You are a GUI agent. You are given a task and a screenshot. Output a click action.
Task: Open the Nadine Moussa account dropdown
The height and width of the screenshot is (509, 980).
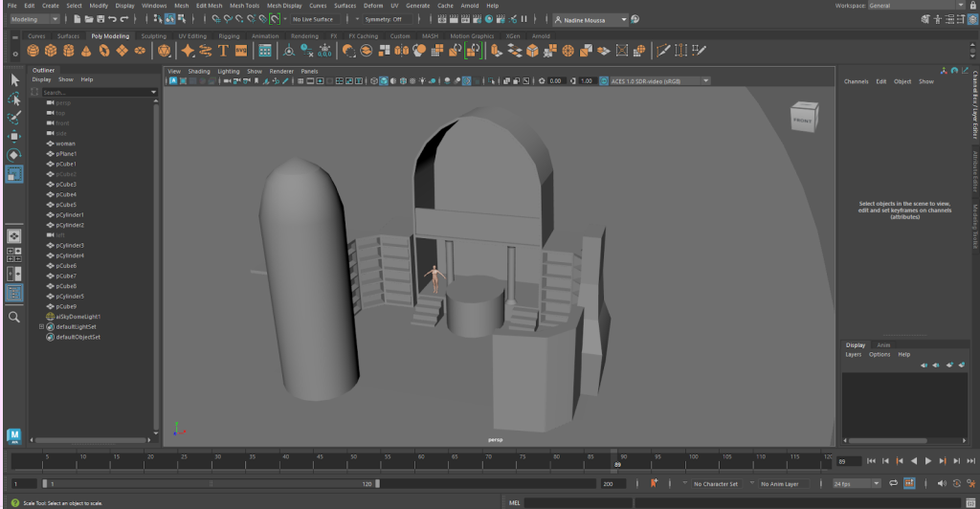590,20
